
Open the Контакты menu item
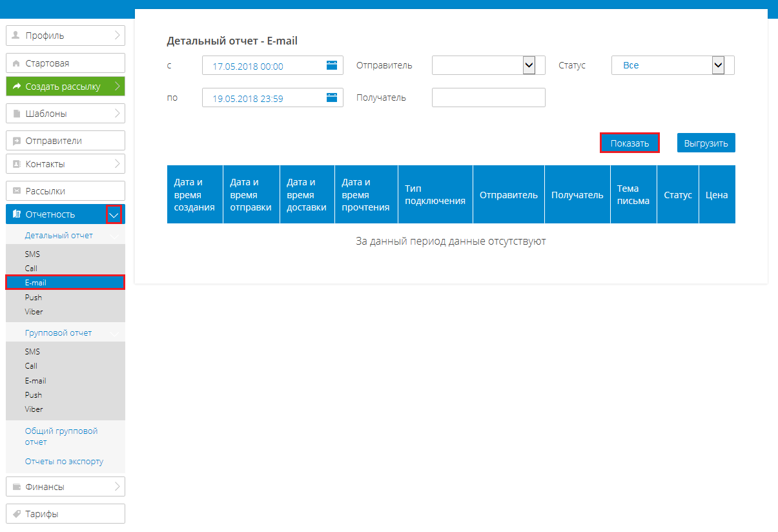coord(65,164)
